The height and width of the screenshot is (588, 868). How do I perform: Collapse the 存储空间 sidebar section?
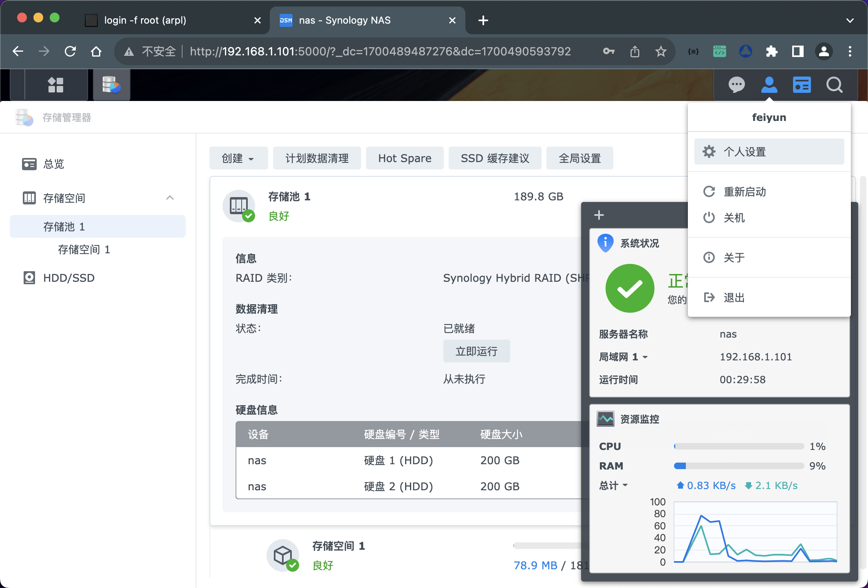click(x=170, y=198)
